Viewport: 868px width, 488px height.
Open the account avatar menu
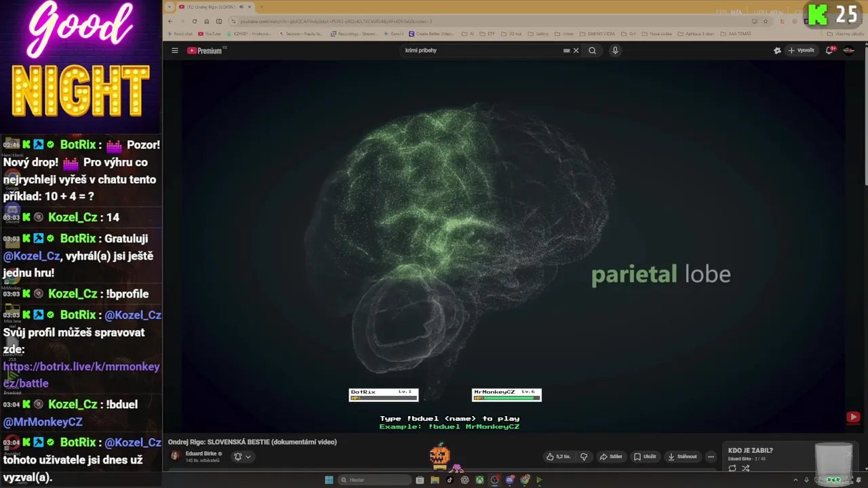848,50
